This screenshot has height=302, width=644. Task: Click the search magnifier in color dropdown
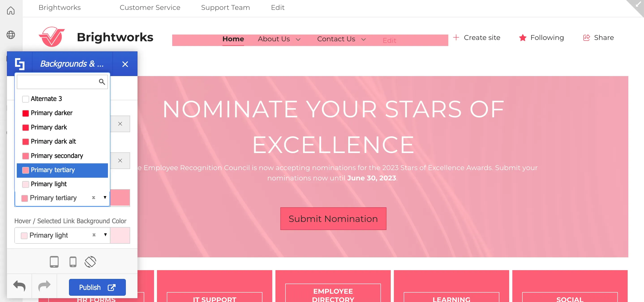click(102, 82)
